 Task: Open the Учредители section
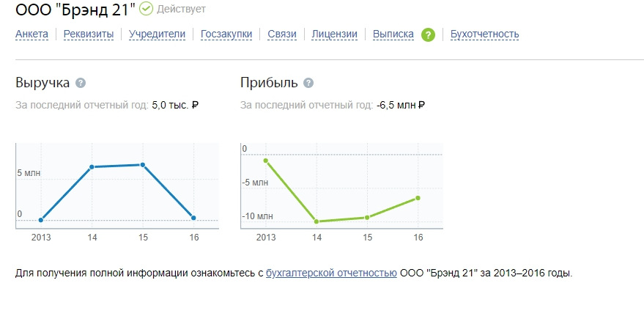pyautogui.click(x=157, y=34)
